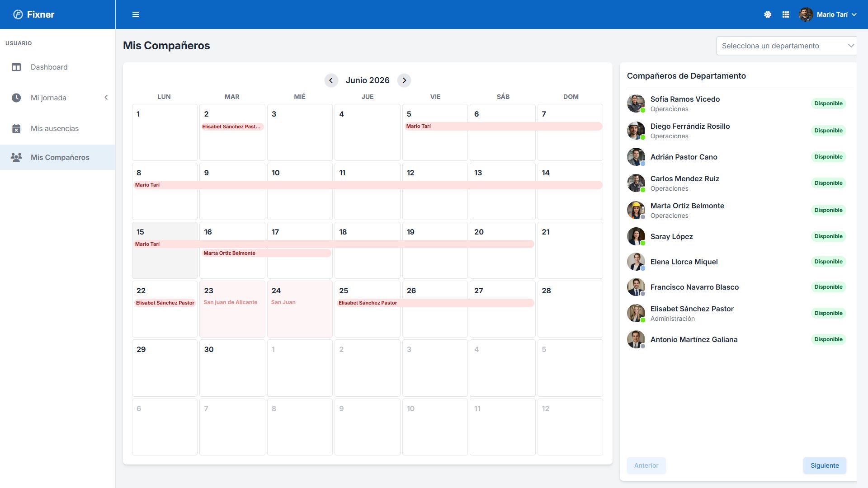Expand the Mario Tarí user menu chevron
868x488 pixels.
point(854,14)
